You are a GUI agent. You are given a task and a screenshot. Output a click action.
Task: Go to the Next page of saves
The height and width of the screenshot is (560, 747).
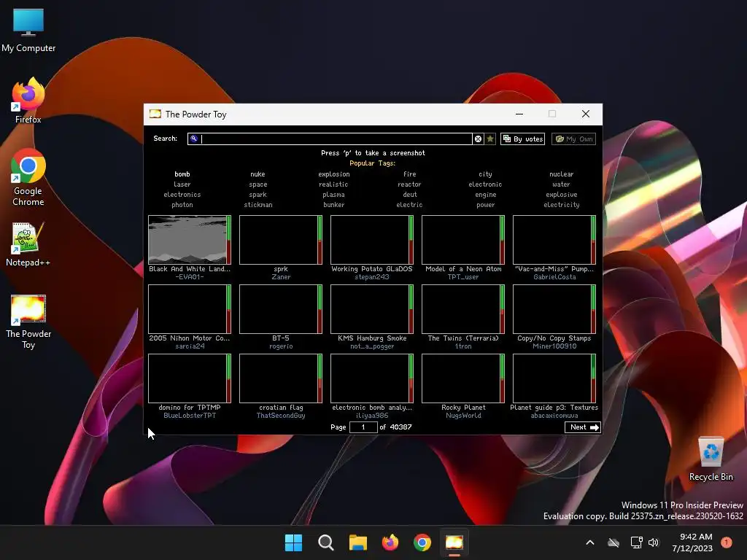coord(583,427)
